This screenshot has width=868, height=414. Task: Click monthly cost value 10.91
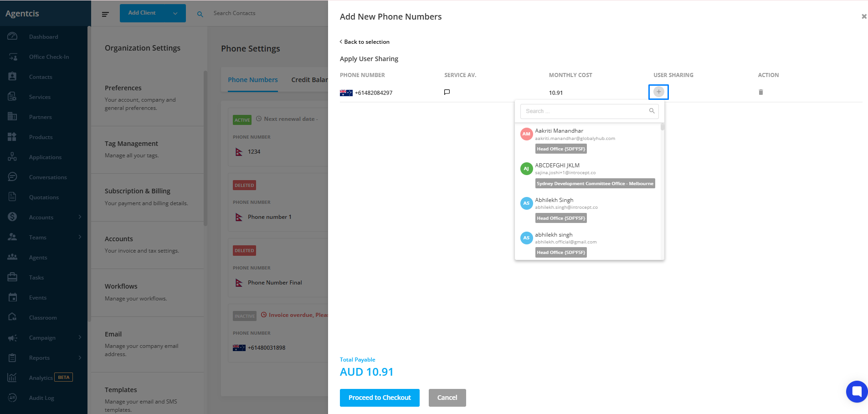[x=556, y=93]
